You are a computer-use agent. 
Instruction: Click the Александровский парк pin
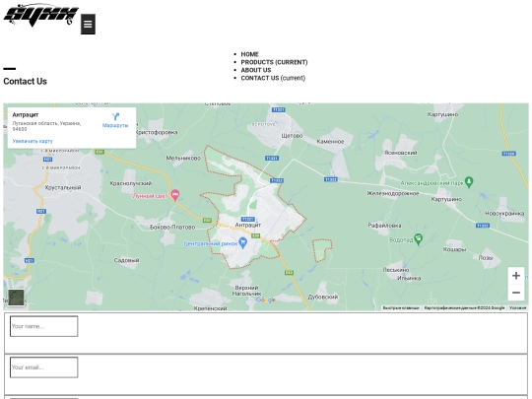coord(469,182)
